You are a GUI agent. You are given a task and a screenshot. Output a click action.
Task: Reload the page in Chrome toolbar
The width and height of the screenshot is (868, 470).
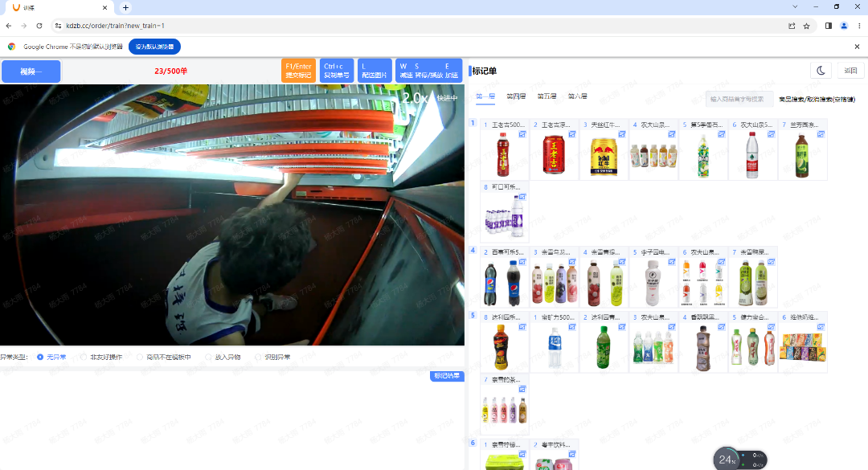coord(39,26)
